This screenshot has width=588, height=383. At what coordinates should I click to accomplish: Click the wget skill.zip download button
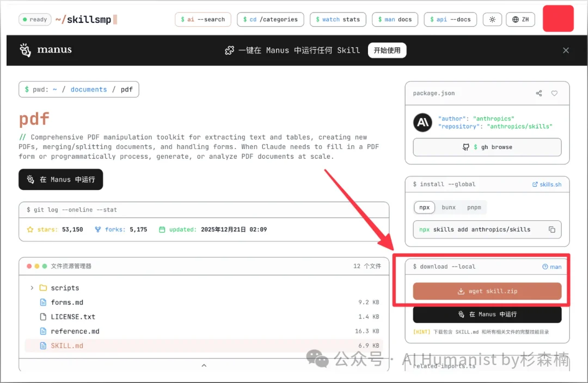(487, 291)
